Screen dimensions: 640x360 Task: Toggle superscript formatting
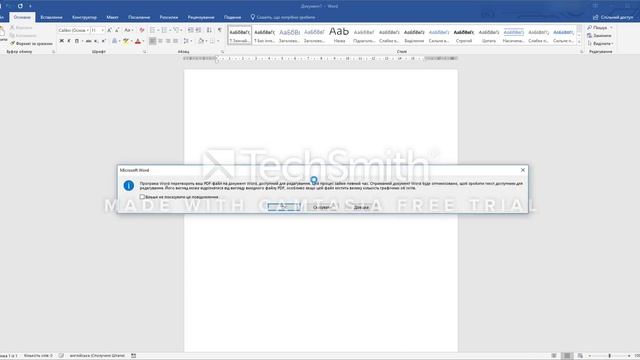tap(104, 41)
